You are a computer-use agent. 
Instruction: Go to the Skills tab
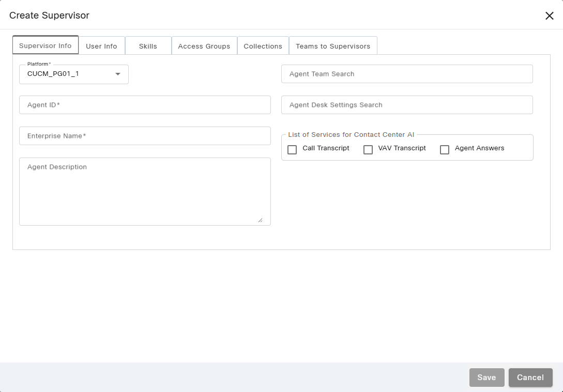point(148,46)
